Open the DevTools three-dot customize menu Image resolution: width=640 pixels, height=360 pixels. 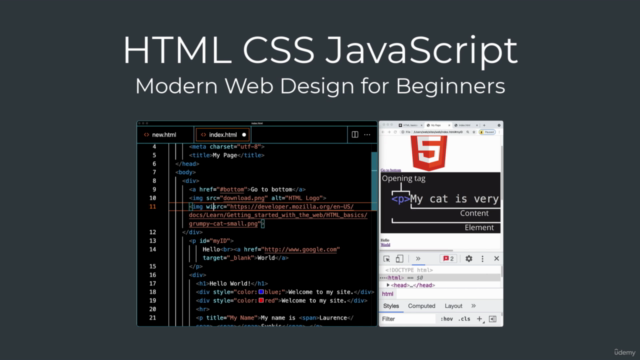pyautogui.click(x=482, y=259)
